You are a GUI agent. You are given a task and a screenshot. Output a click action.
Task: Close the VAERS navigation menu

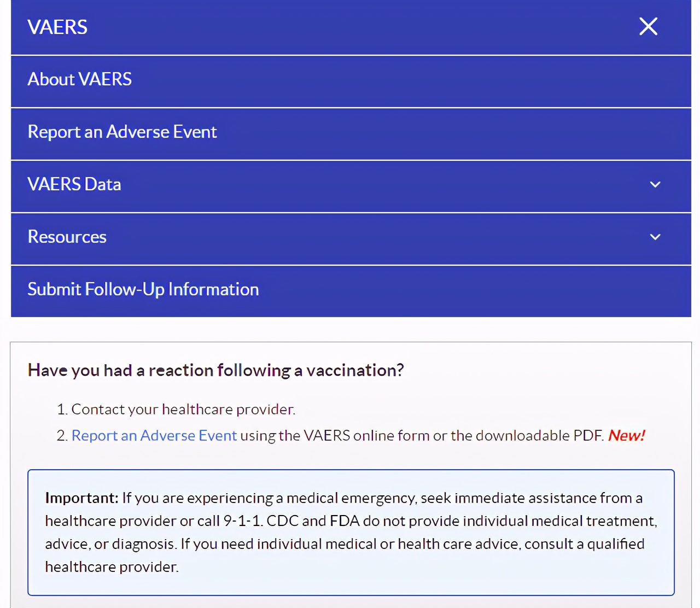(x=648, y=26)
